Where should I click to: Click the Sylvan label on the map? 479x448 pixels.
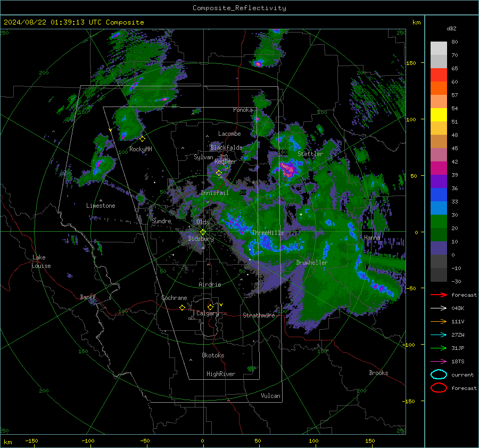(x=203, y=157)
